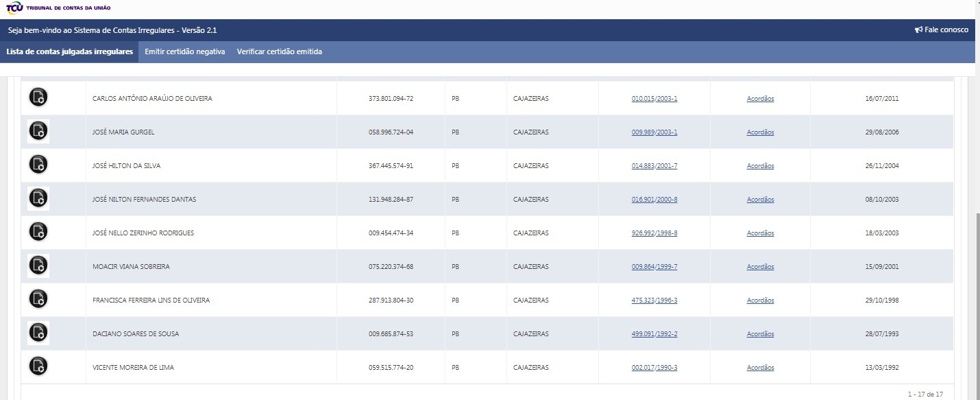Click document icon for Vicente Moreira de Lima
The width and height of the screenshot is (980, 400).
tap(38, 367)
